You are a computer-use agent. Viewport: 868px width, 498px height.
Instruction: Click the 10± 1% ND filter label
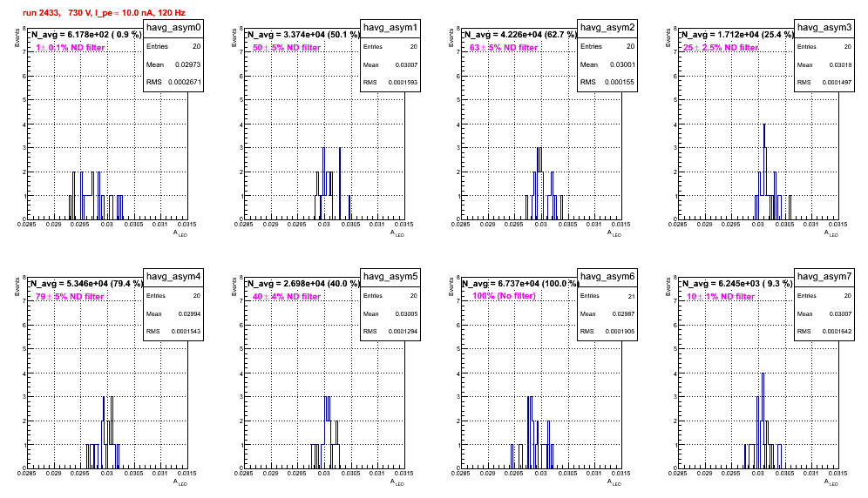[x=721, y=297]
